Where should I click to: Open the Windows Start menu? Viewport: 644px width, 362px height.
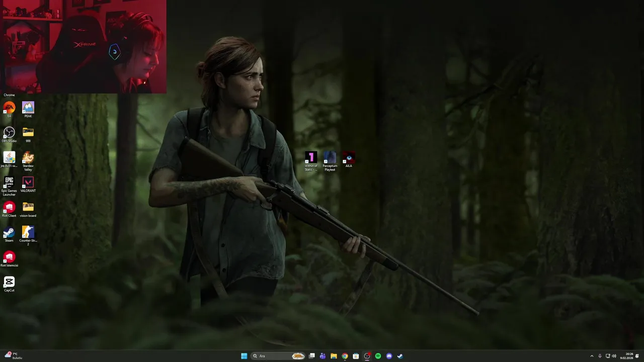tap(244, 356)
